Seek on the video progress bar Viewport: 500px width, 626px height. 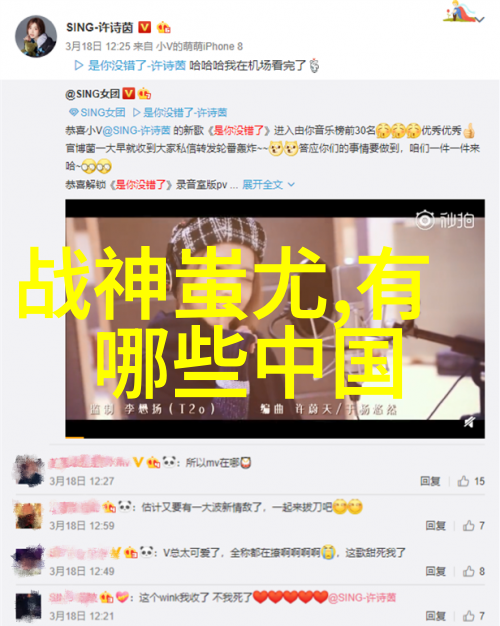275,438
